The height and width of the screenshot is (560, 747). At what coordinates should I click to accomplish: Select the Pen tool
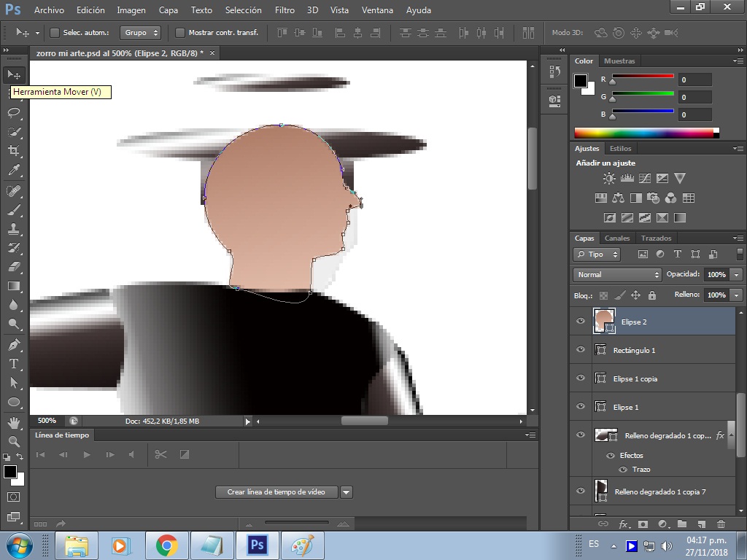(14, 344)
